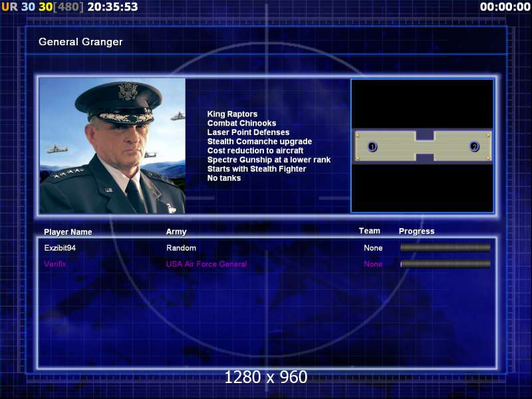Screen dimensions: 532x399
Task: Click the map preview thumbnail
Action: [x=422, y=146]
